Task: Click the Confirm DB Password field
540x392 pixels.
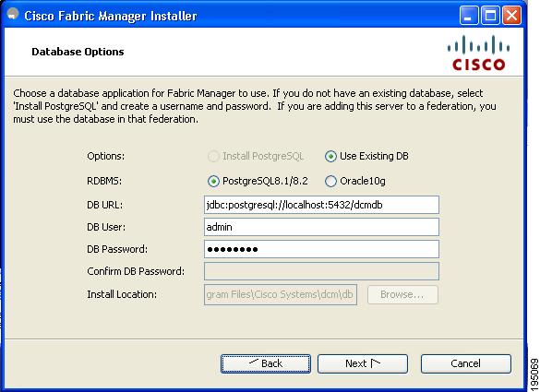Action: [x=321, y=271]
